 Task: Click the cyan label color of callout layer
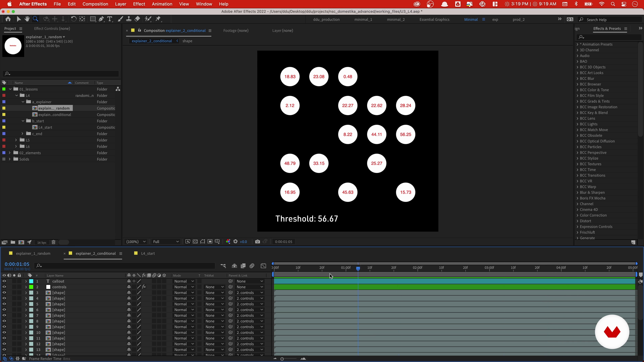pos(31,281)
